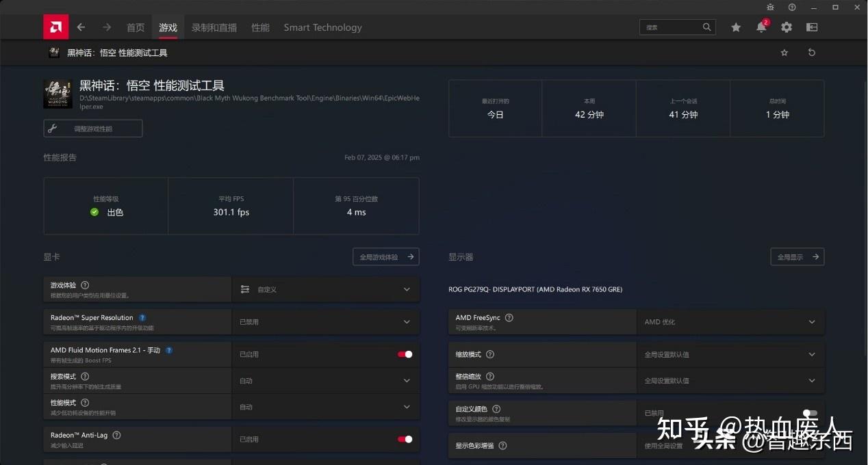This screenshot has width=868, height=465.
Task: Refresh the game page with the circular arrow
Action: (x=812, y=52)
